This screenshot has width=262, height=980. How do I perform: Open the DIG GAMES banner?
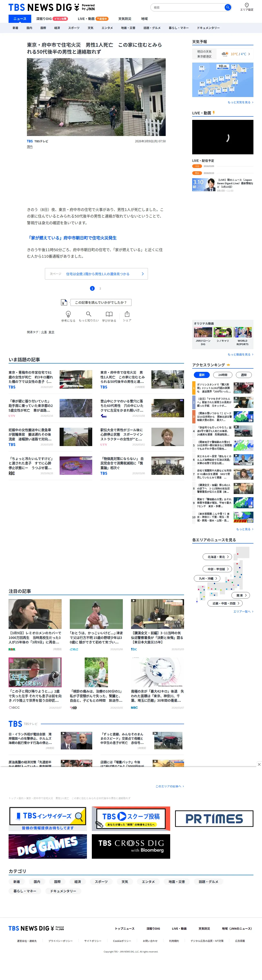tap(48, 846)
